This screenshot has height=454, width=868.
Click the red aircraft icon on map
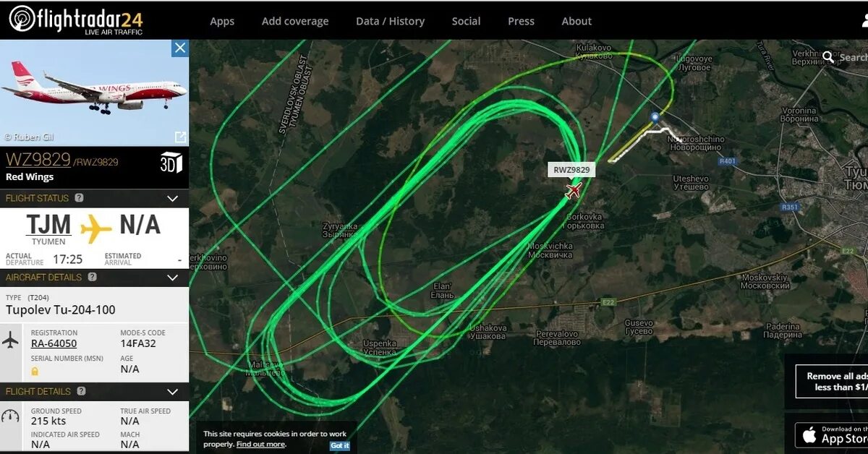click(574, 191)
